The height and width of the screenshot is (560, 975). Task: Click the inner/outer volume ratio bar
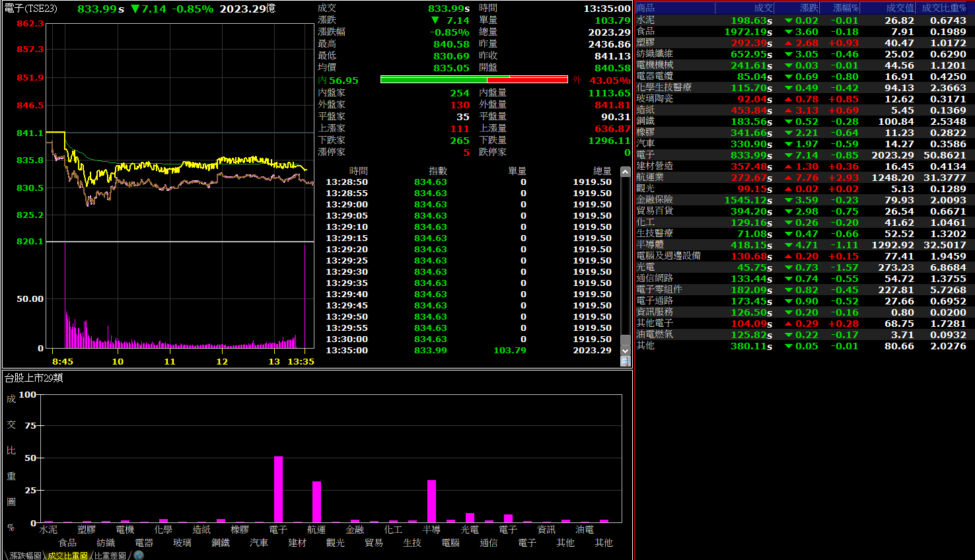[474, 80]
